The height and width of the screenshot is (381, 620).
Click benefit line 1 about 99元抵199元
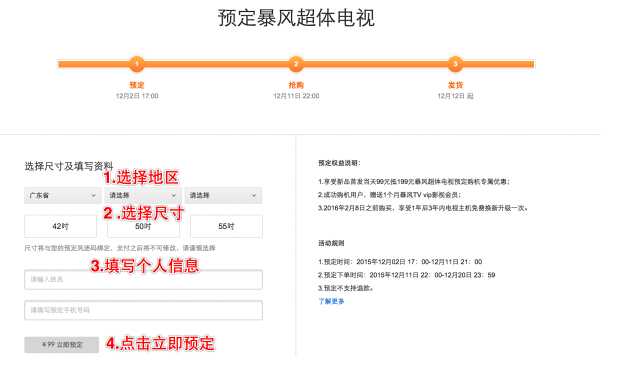pyautogui.click(x=414, y=182)
